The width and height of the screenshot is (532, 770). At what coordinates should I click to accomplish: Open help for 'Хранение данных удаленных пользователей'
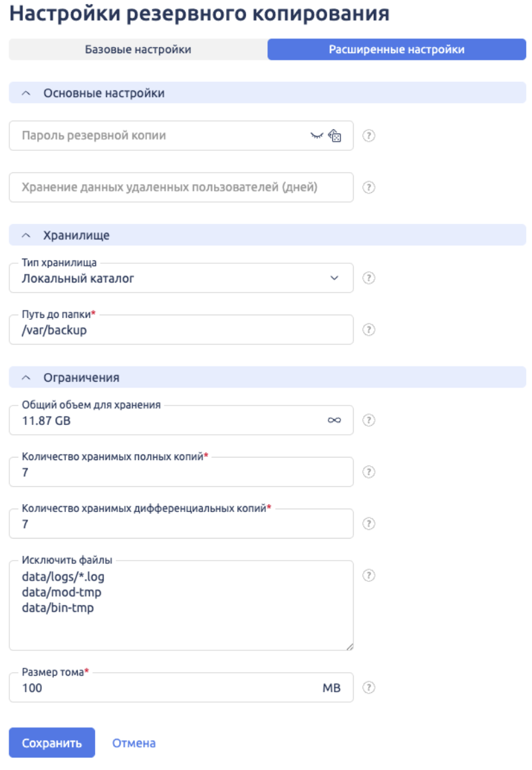point(370,187)
